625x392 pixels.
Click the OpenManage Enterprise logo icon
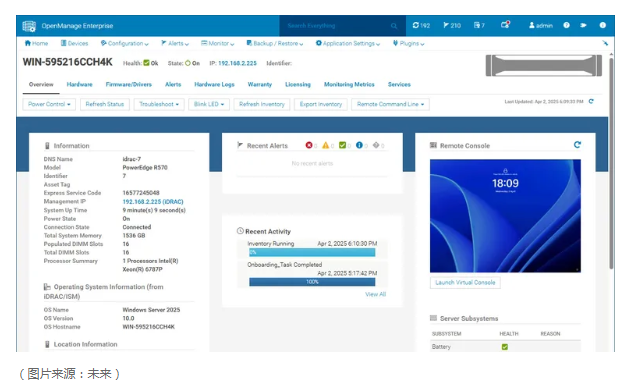tap(29, 26)
